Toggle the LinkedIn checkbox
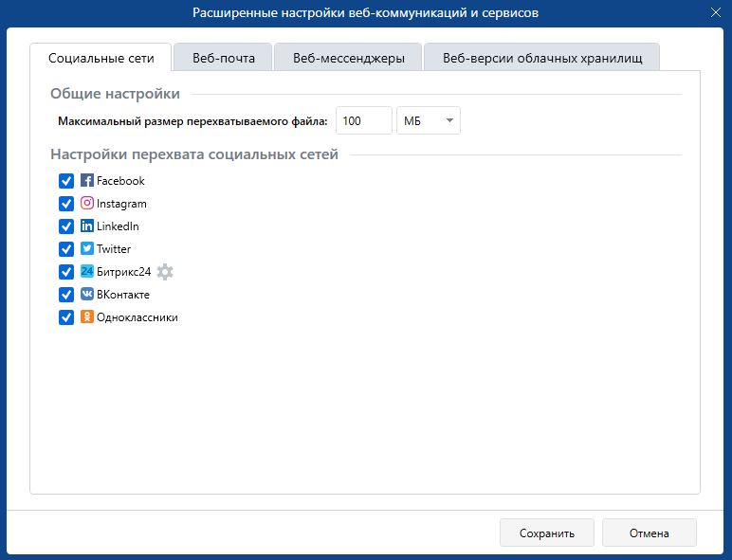 (66, 226)
